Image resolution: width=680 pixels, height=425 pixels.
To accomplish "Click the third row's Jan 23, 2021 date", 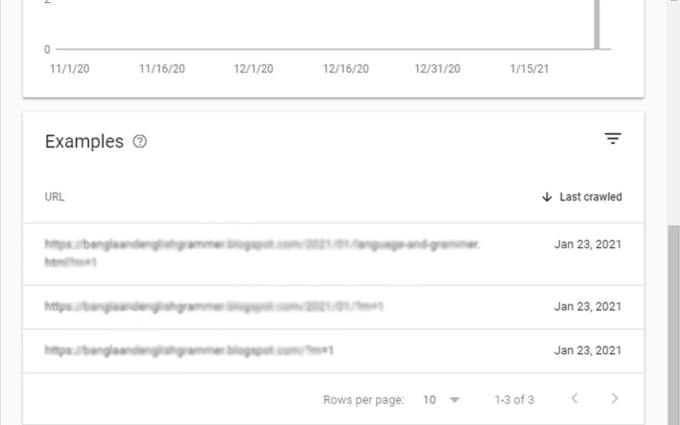I will click(588, 350).
